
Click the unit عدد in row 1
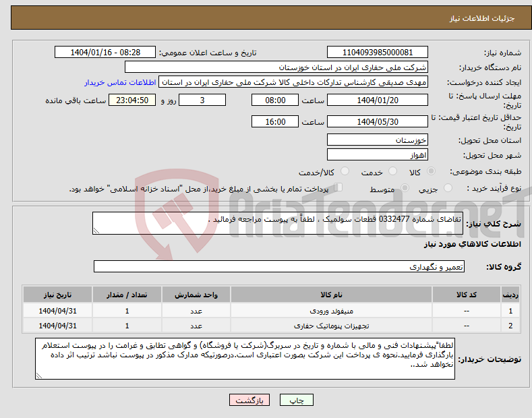pos(196,311)
